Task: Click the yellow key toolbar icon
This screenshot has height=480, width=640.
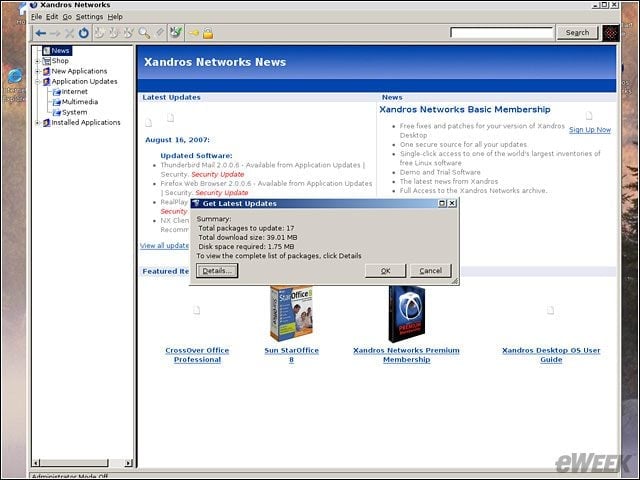Action: [194, 33]
